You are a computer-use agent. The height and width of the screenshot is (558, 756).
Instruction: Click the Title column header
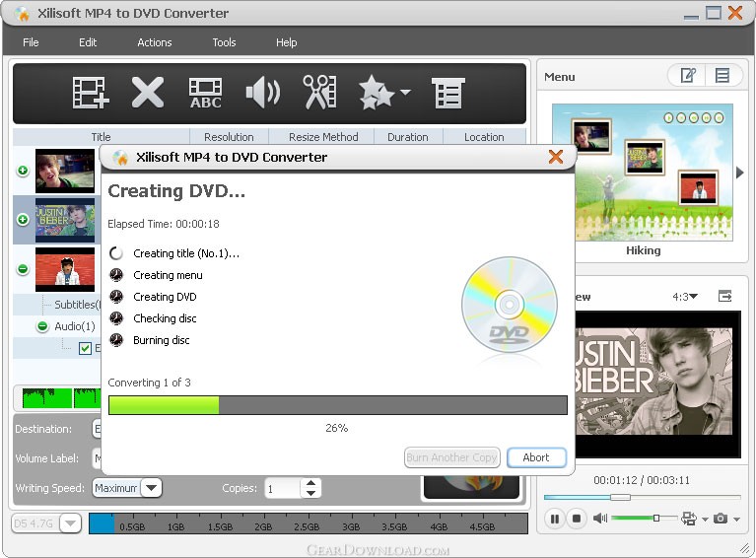point(101,137)
